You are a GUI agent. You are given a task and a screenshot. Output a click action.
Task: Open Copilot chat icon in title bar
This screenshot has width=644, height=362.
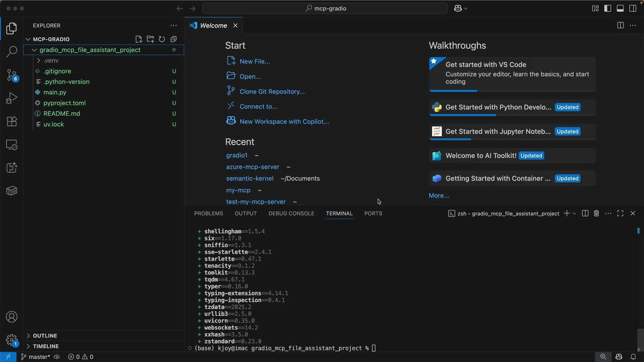tap(458, 8)
